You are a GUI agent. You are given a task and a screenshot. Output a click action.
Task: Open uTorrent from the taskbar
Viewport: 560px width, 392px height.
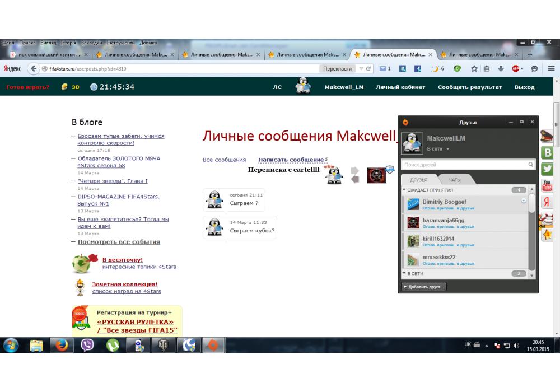[113, 345]
